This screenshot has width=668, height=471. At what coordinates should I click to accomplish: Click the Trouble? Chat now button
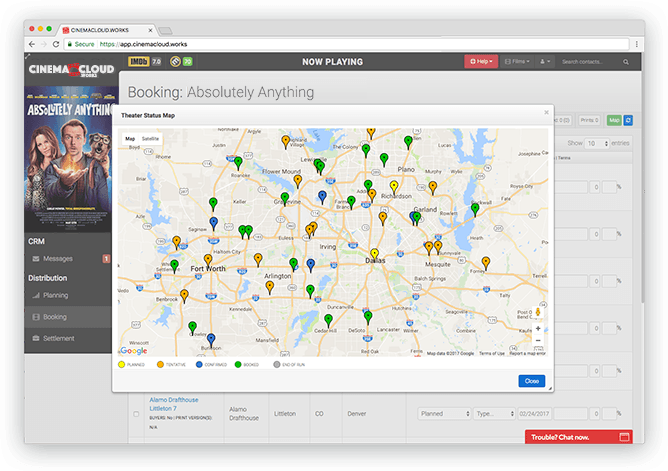click(x=579, y=436)
